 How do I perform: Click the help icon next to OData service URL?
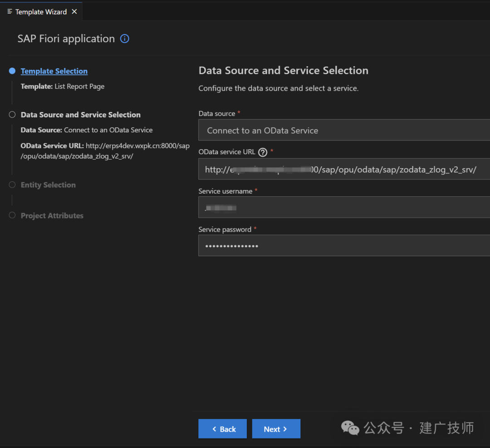click(263, 152)
